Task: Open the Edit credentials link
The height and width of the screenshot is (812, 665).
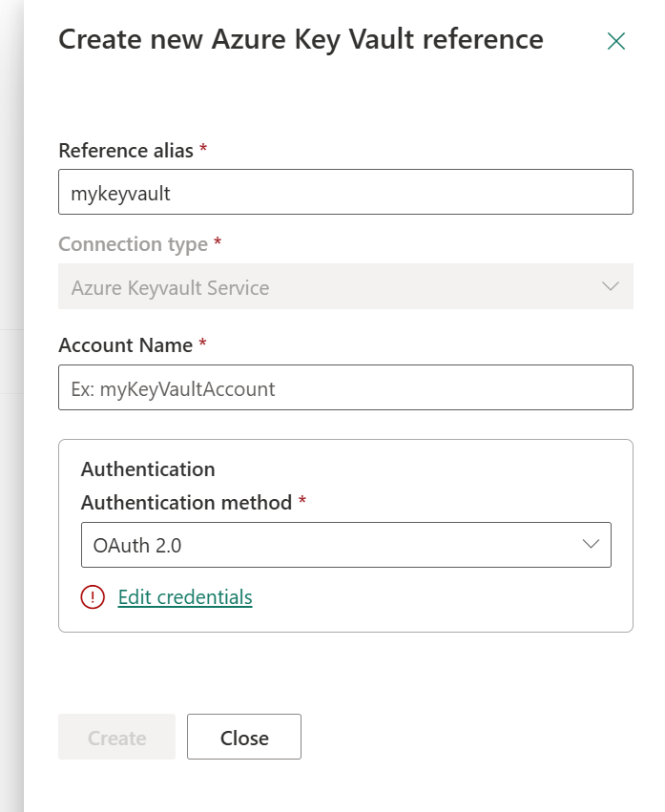Action: point(185,597)
